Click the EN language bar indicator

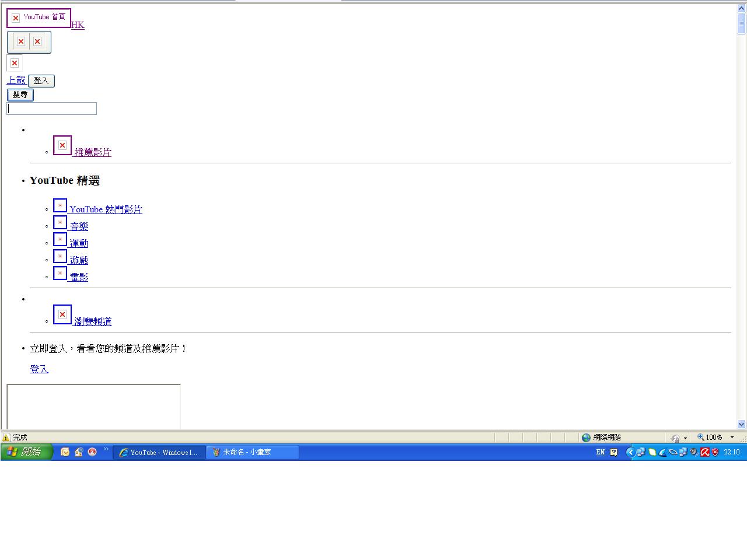[601, 452]
